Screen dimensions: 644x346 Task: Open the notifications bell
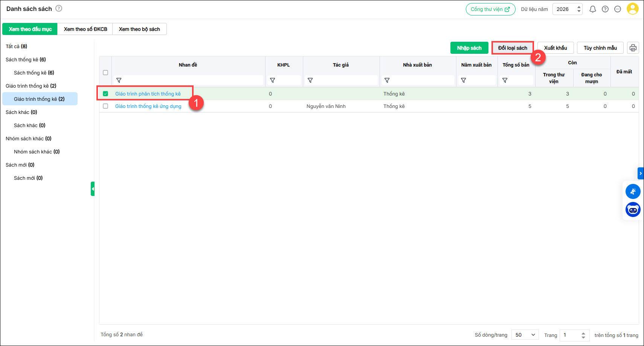pos(592,9)
